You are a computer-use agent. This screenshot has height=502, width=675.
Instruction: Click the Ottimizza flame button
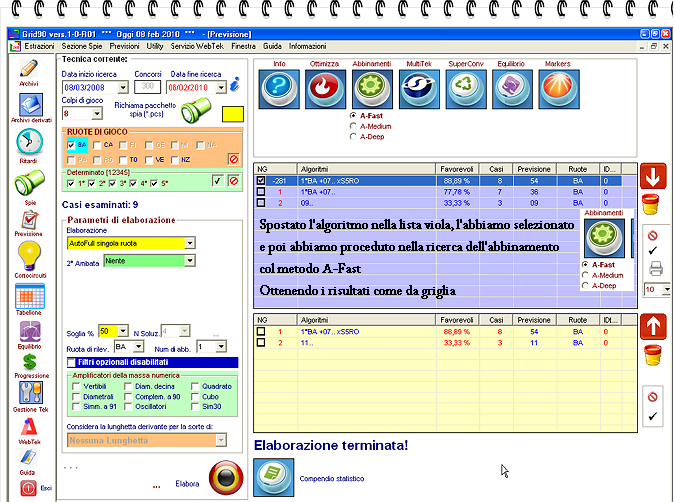pos(325,89)
